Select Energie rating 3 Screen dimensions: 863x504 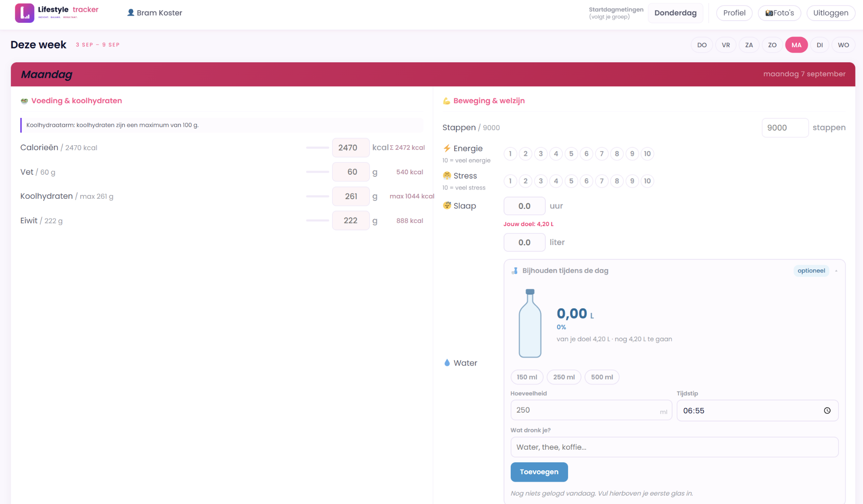pyautogui.click(x=541, y=154)
